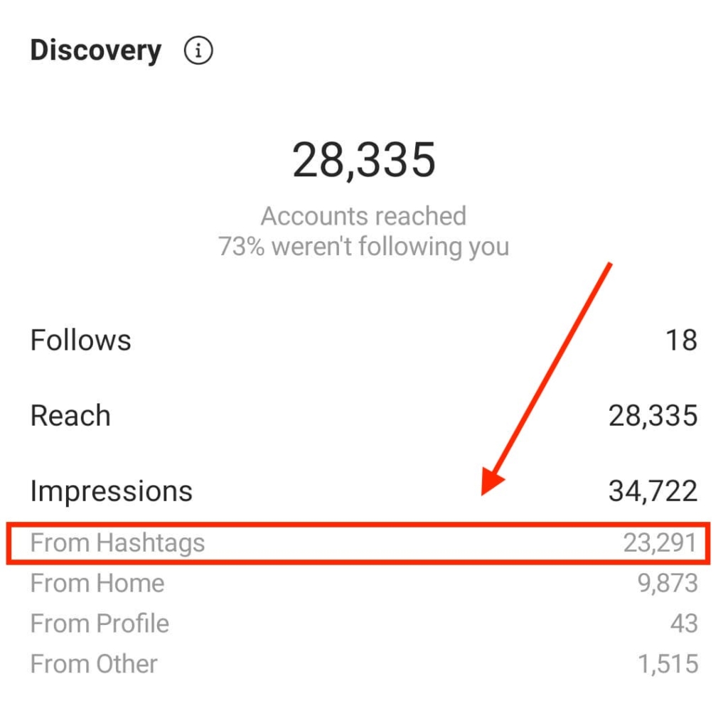Open the Discovery info icon
The width and height of the screenshot is (728, 728).
(198, 50)
